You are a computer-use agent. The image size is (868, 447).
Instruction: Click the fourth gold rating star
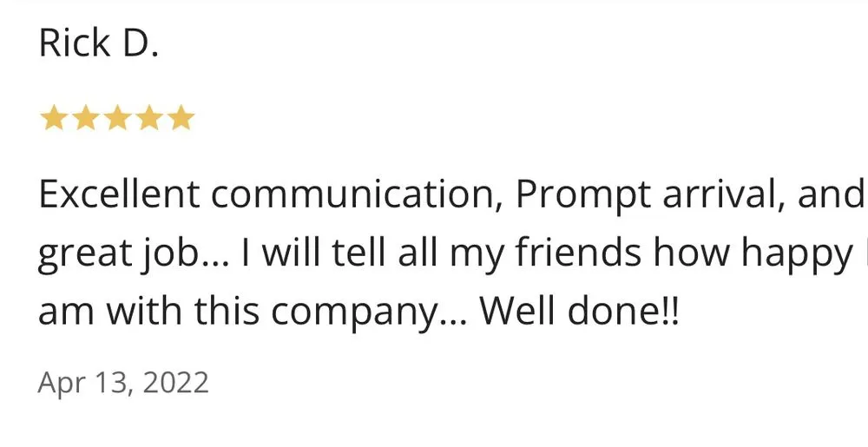tap(149, 118)
